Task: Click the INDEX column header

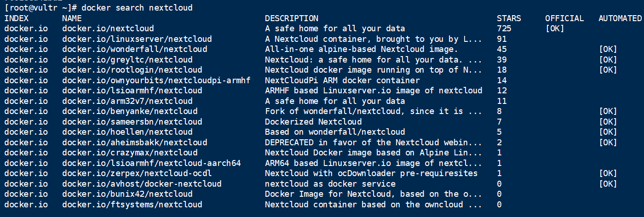Action: click(17, 18)
